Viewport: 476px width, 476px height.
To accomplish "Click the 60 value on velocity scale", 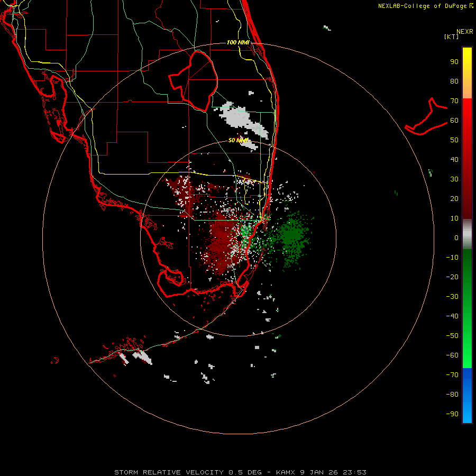I will point(454,120).
